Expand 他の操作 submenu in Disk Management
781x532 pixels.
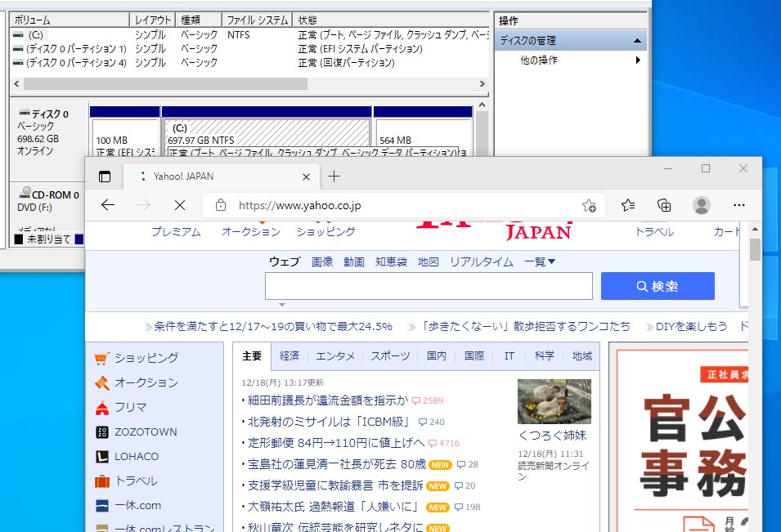point(572,60)
